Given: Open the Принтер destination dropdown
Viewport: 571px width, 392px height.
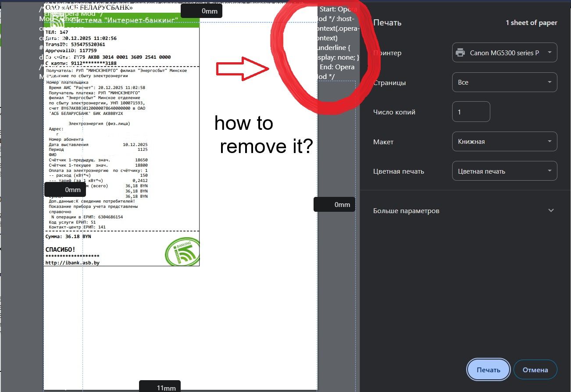Looking at the screenshot, I should (504, 53).
